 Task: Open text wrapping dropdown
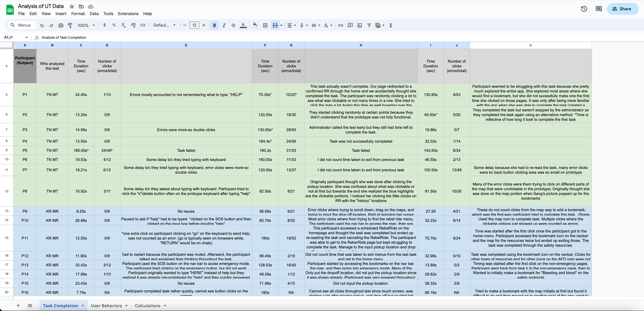tap(316, 25)
